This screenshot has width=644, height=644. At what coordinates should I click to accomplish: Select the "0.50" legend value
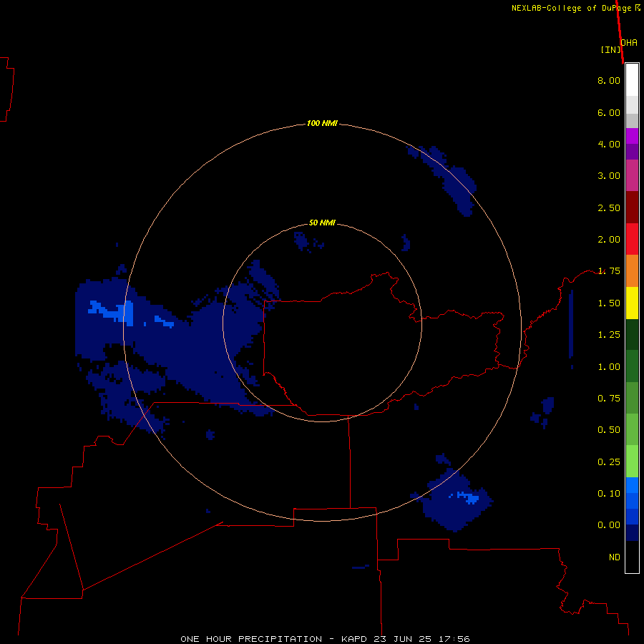click(609, 430)
